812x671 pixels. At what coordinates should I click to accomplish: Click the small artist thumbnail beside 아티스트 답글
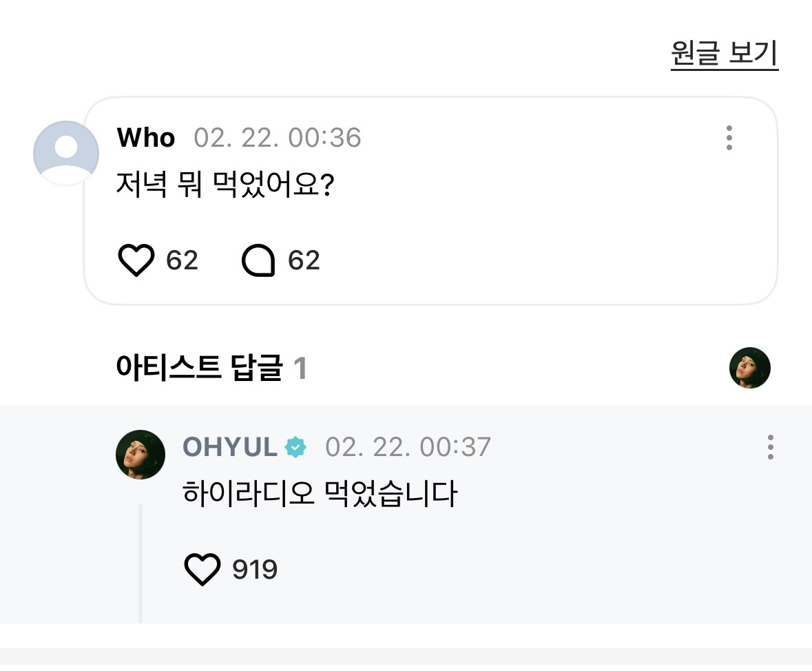coord(749,368)
